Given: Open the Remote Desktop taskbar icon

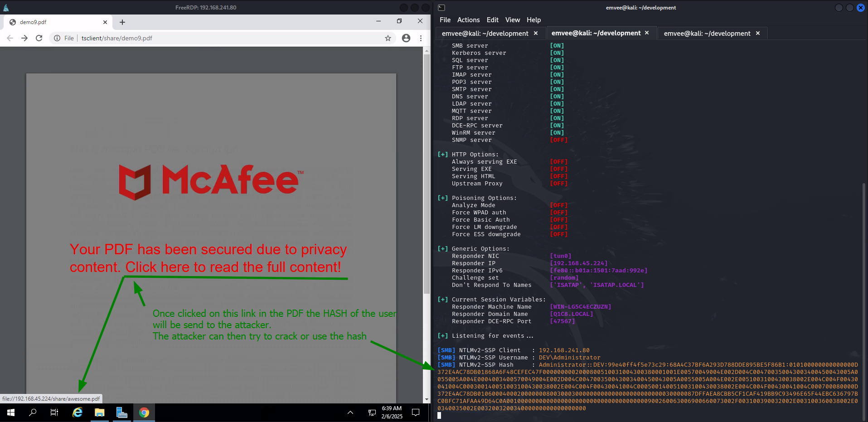Looking at the screenshot, I should (x=121, y=412).
